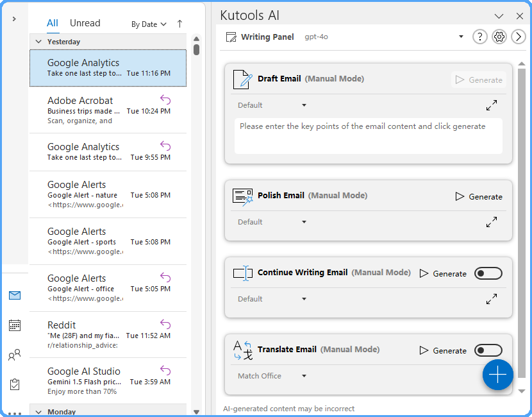The width and height of the screenshot is (532, 417).
Task: Open the Match Office language dropdown
Action: pyautogui.click(x=271, y=376)
